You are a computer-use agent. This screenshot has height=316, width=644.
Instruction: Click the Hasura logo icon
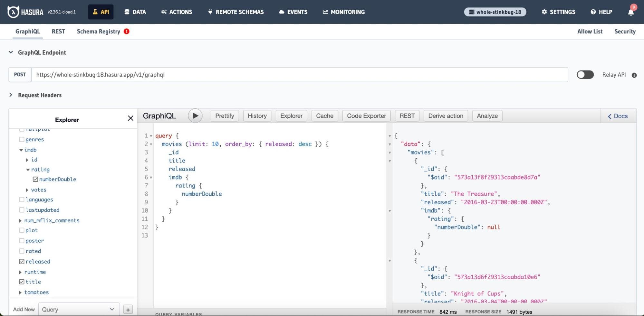[13, 12]
